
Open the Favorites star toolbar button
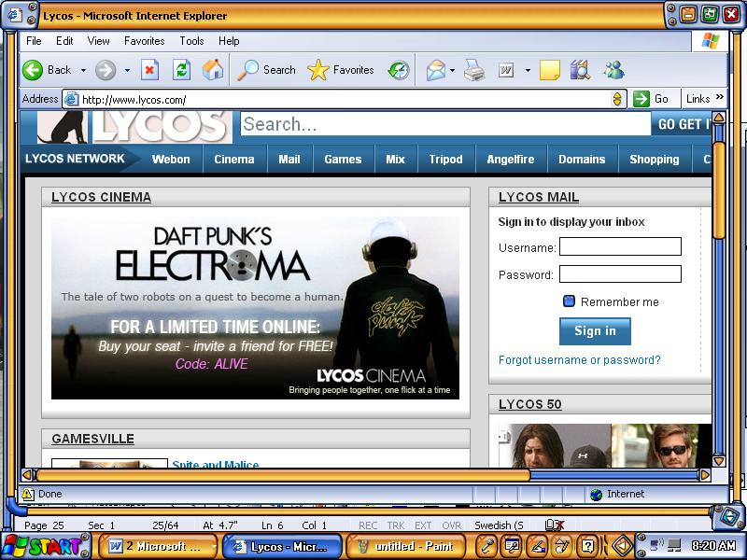coord(341,70)
